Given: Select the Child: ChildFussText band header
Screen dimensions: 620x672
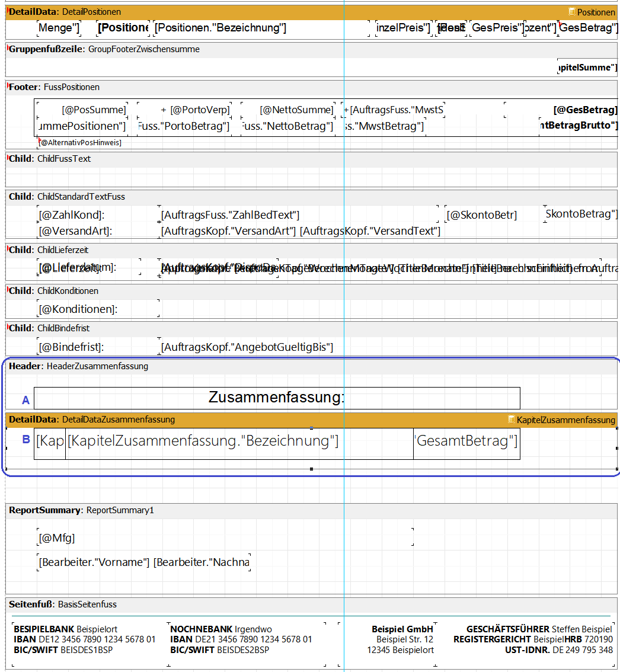Looking at the screenshot, I should coord(311,159).
